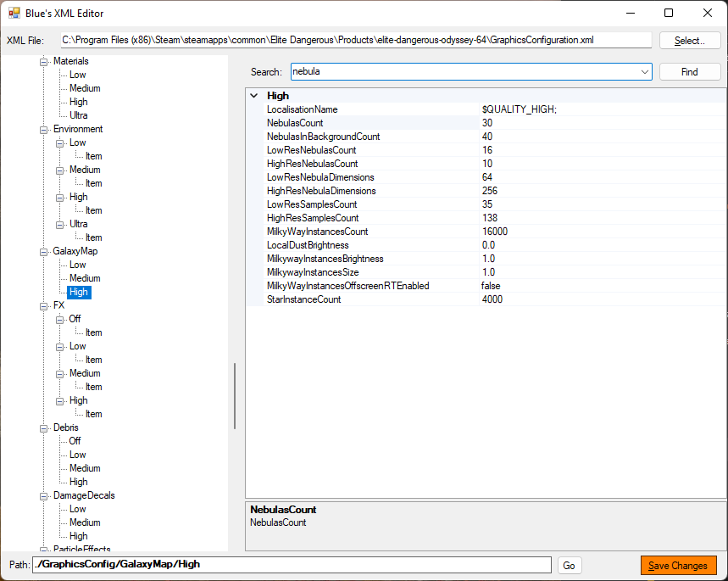Select the LocalDustBrightness property name
This screenshot has height=581, width=728.
[308, 245]
